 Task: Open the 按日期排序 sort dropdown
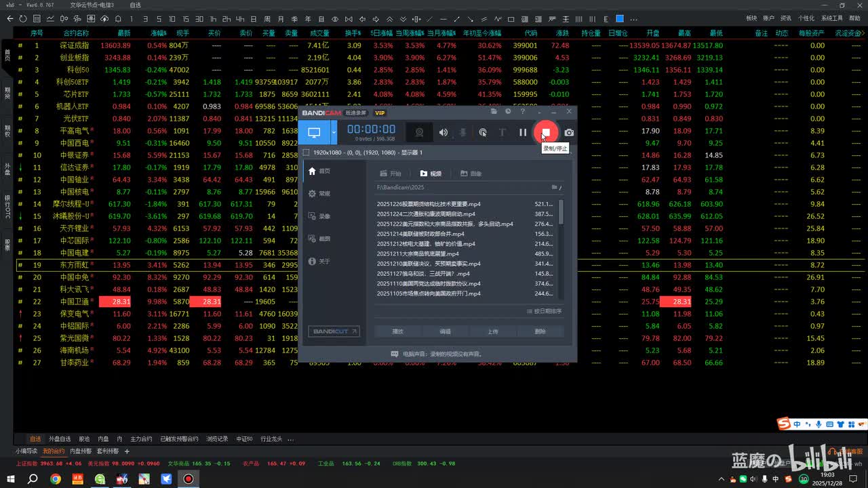(x=545, y=311)
